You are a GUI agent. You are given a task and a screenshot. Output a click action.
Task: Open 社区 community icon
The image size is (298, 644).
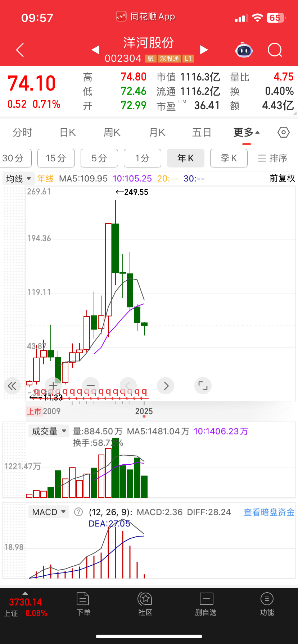145,604
